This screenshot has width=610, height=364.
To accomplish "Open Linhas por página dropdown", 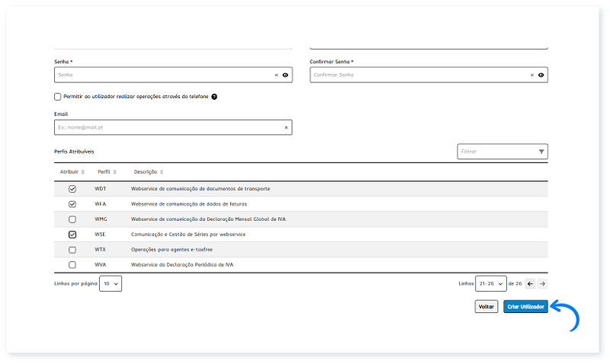I will (x=111, y=283).
